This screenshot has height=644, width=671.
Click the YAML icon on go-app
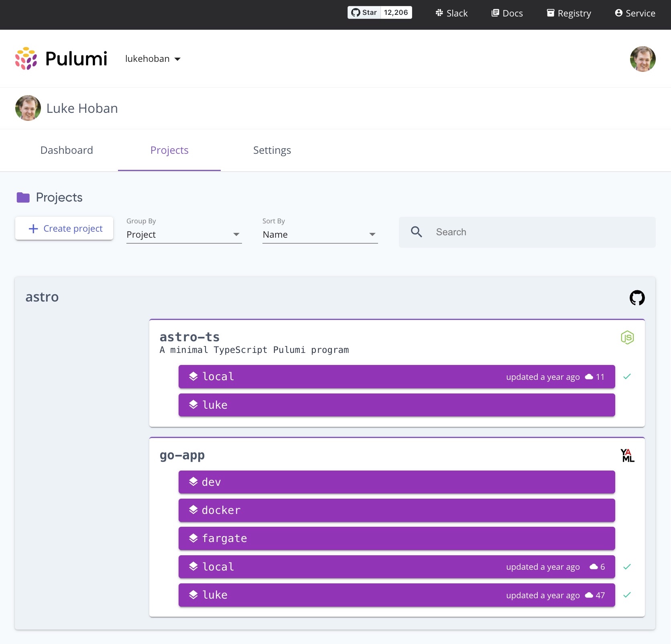click(x=627, y=455)
